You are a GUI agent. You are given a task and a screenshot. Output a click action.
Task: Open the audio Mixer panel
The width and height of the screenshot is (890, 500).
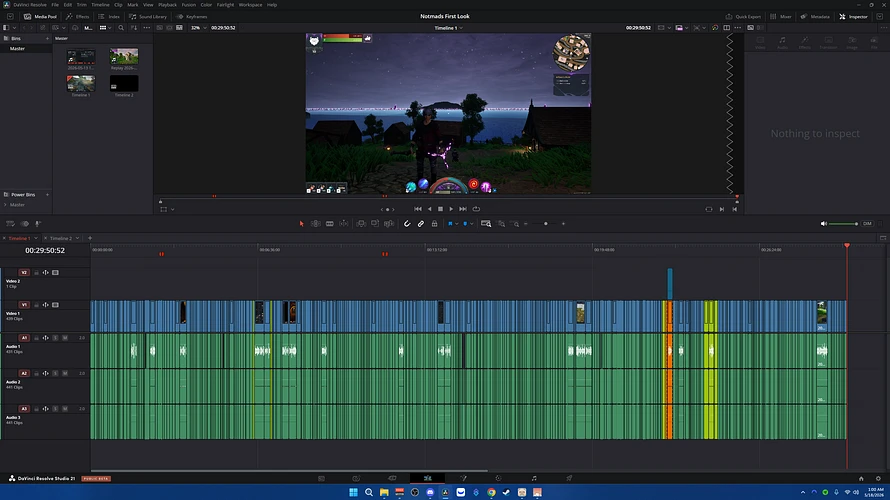[780, 16]
